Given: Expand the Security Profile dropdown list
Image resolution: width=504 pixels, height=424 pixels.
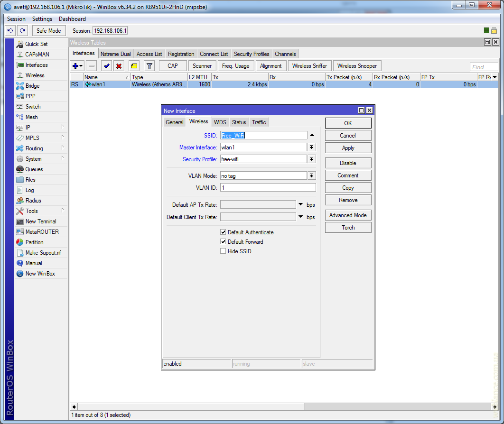Looking at the screenshot, I should [312, 159].
